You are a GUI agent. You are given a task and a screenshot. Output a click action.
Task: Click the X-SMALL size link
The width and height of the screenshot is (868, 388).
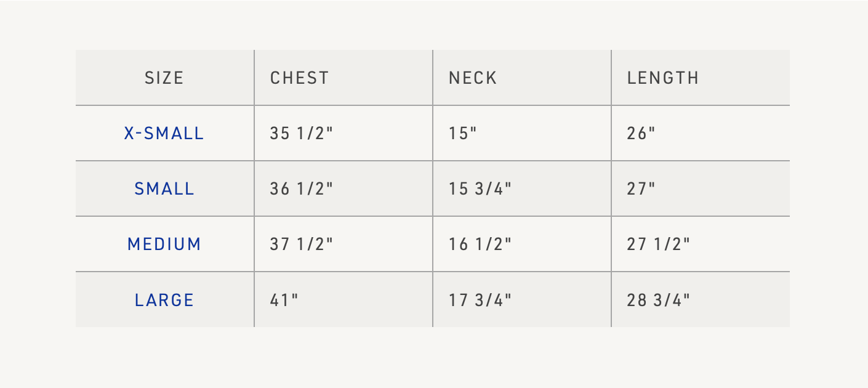click(164, 134)
